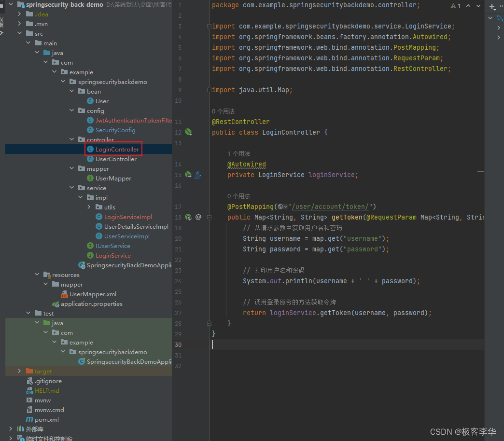Click '0 个用法' usages hint above @RestController
This screenshot has width=504, height=441.
pos(223,111)
